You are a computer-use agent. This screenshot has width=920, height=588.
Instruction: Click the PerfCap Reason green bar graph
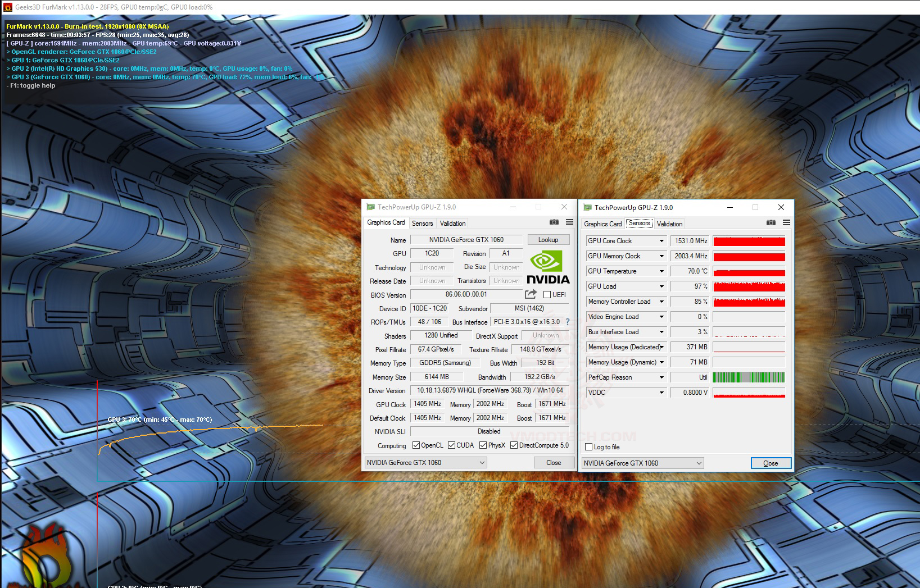point(749,377)
